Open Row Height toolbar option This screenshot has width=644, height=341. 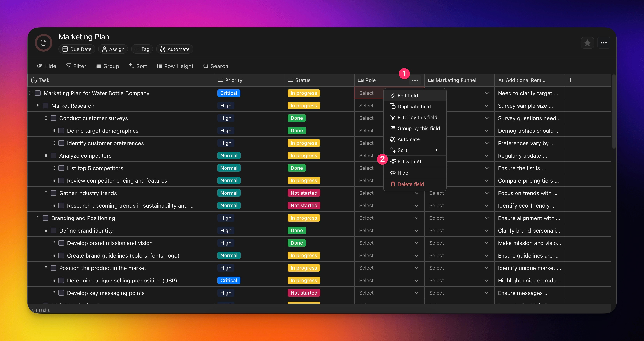click(175, 66)
